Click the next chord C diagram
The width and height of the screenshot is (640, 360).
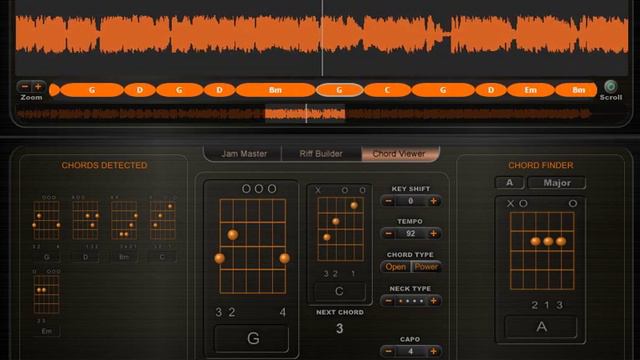pos(340,229)
